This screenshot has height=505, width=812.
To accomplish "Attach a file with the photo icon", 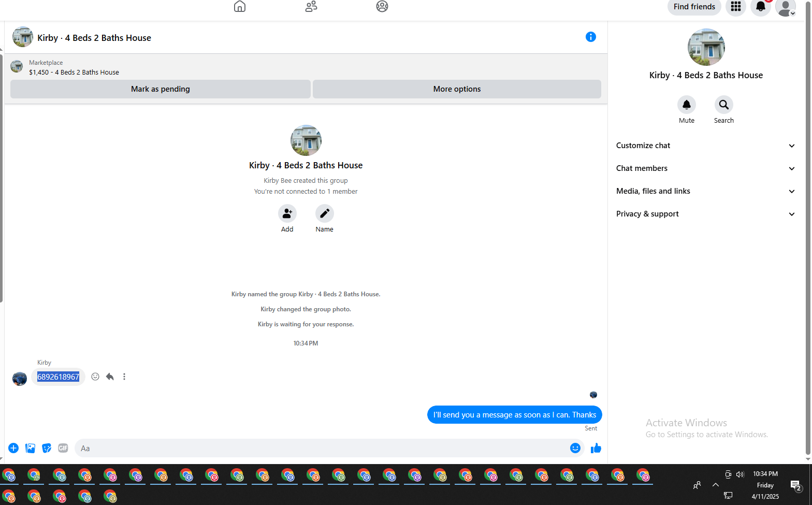I will tap(31, 448).
